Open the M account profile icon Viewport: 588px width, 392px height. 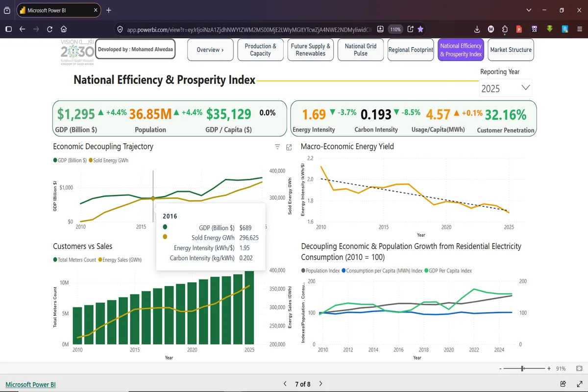click(491, 29)
